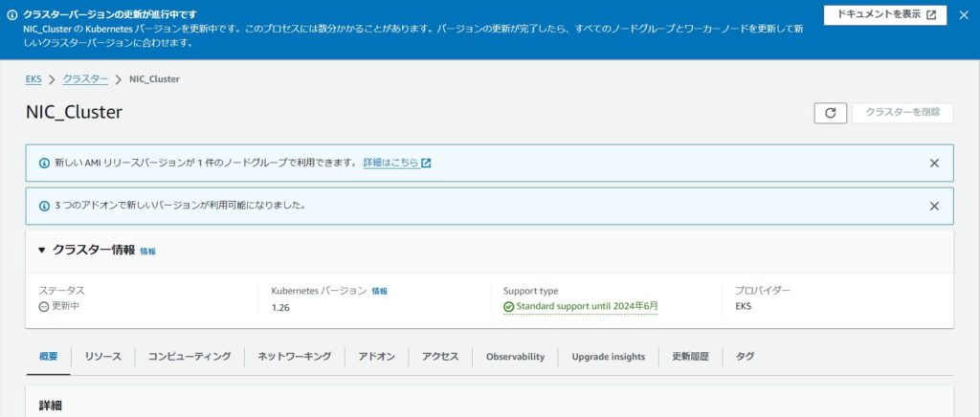Click the refresh cluster icon button

830,113
